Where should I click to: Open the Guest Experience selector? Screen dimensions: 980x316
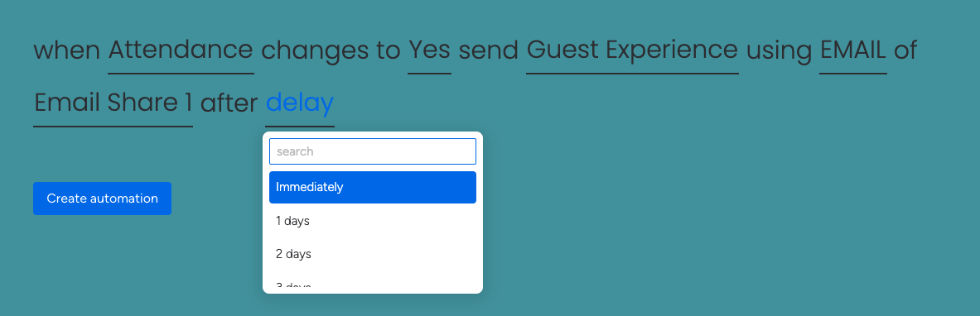click(633, 50)
